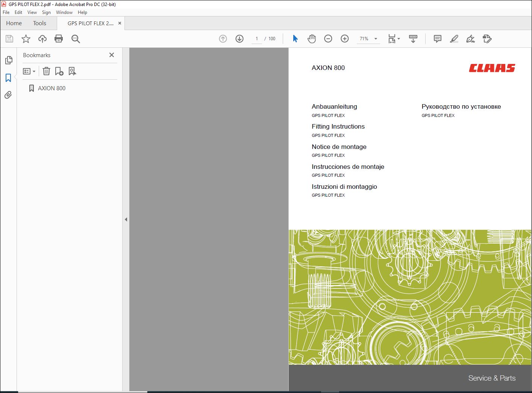Open the Sign document pen icon
The width and height of the screenshot is (532, 393).
[470, 39]
